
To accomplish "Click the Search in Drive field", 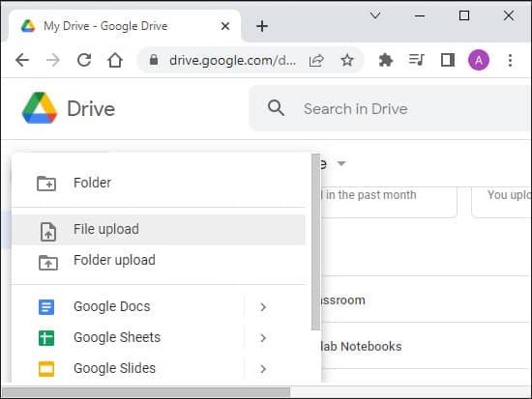I will coord(390,108).
